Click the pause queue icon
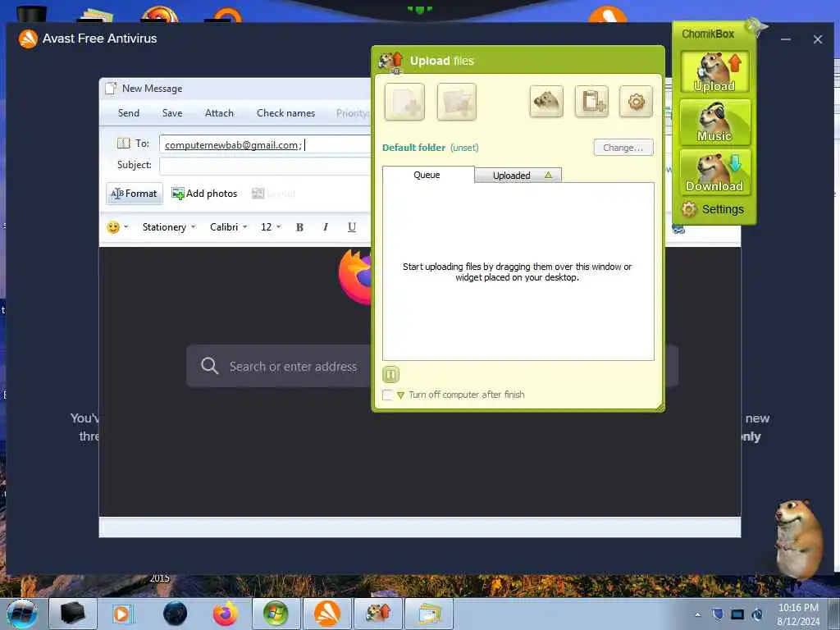Screen dimensions: 840x630 coord(391,374)
